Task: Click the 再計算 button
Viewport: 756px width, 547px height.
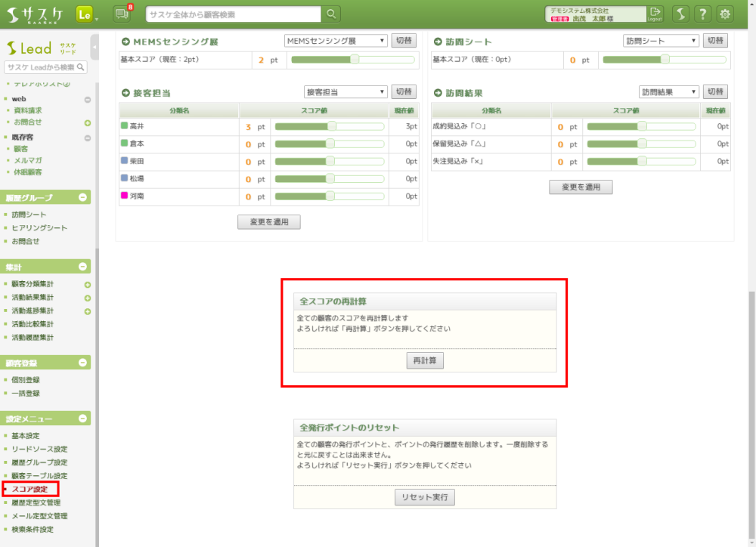Action: tap(425, 360)
